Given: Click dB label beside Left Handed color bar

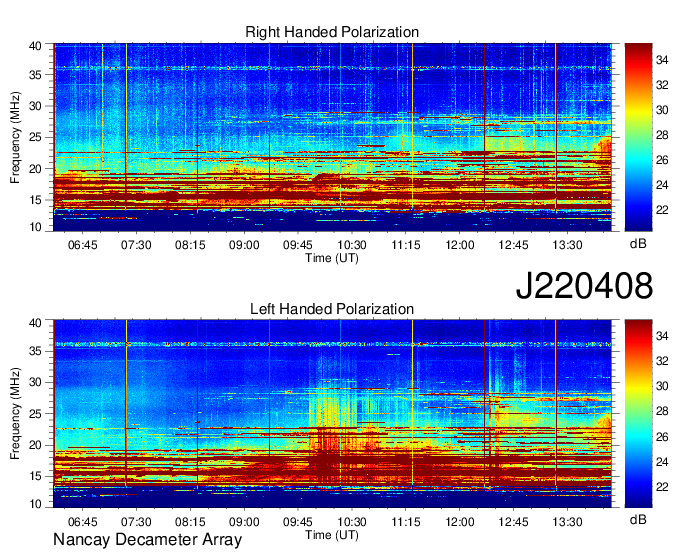Looking at the screenshot, I should pos(638,520).
